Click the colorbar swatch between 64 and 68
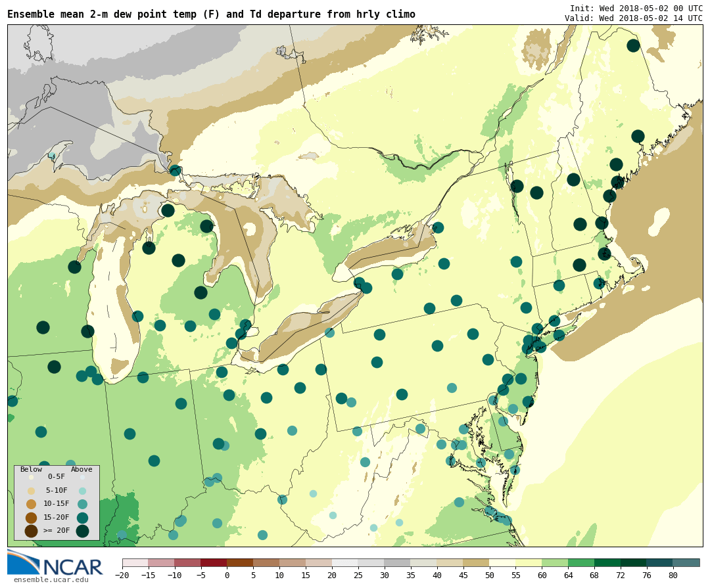The width and height of the screenshot is (710, 588). click(x=581, y=562)
